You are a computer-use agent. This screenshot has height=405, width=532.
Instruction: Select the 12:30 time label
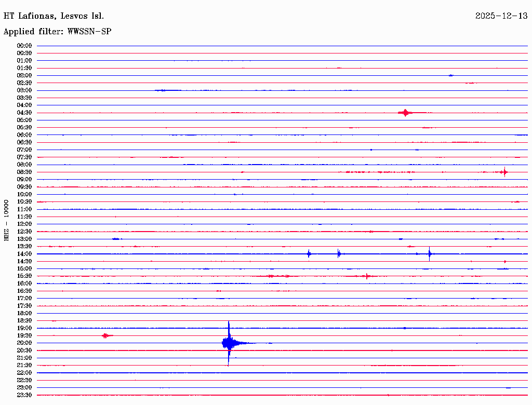(x=24, y=232)
